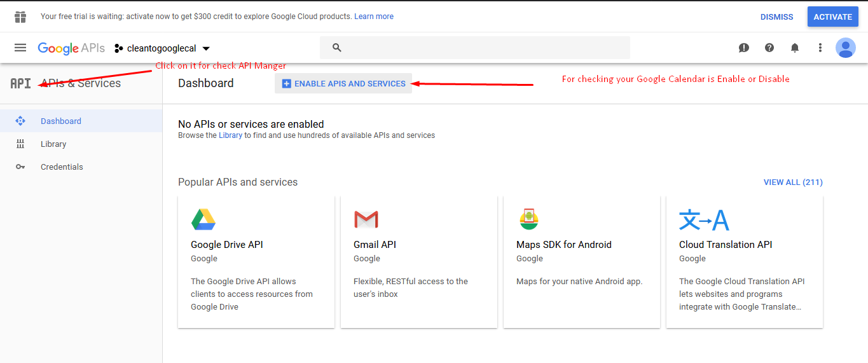
Task: Expand the cleantogooglecal project dropdown arrow
Action: (x=205, y=48)
